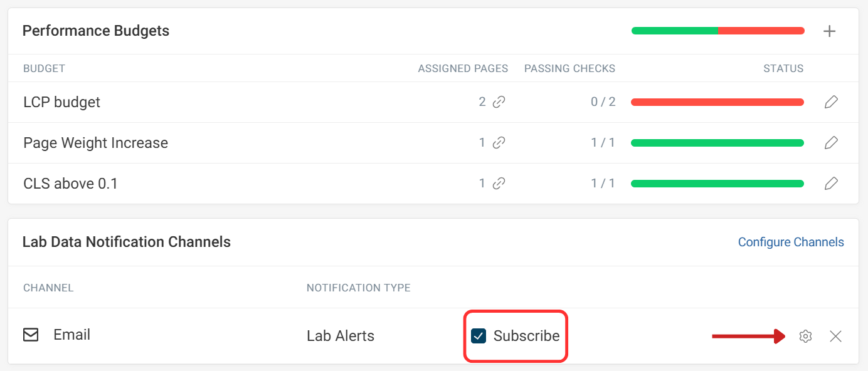The width and height of the screenshot is (868, 371).
Task: Select the CLS above 0.1 budget name
Action: click(x=70, y=184)
